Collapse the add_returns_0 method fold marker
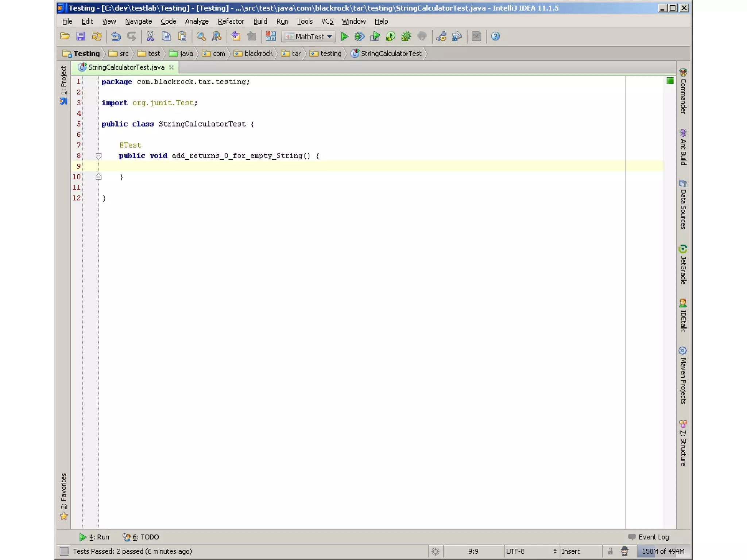 98,156
